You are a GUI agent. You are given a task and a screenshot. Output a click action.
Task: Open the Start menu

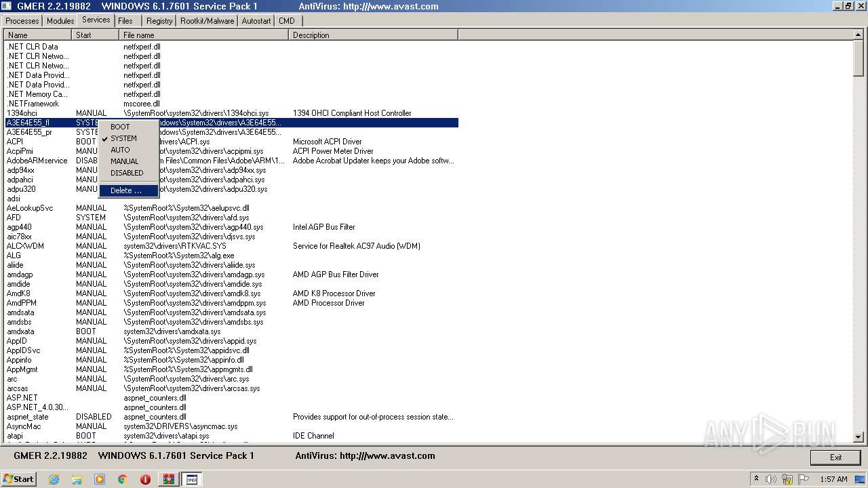click(19, 479)
